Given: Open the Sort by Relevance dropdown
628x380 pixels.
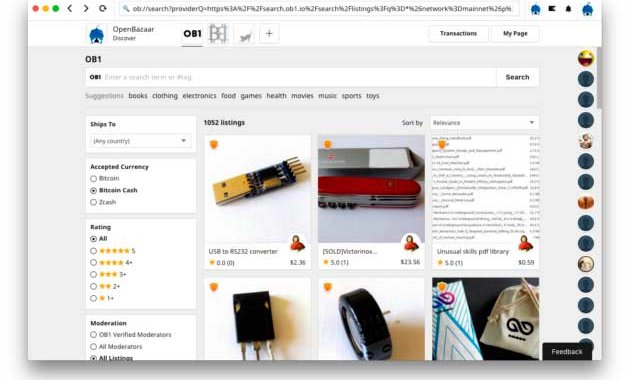Looking at the screenshot, I should pos(484,123).
